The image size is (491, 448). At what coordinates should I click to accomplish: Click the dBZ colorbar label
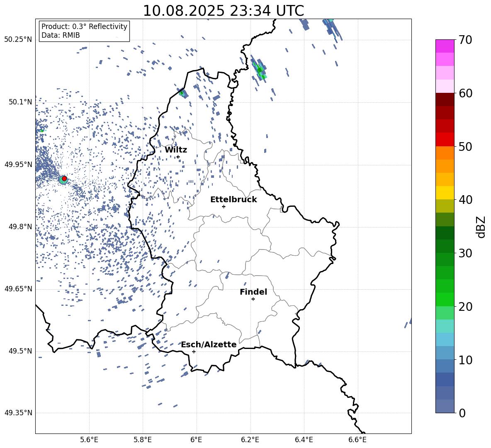[x=481, y=227]
